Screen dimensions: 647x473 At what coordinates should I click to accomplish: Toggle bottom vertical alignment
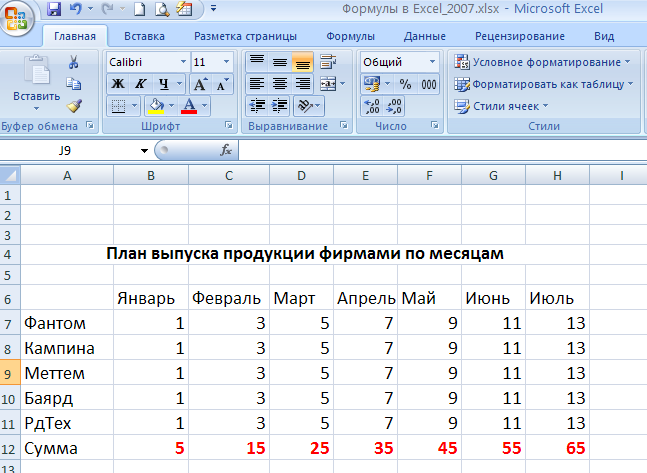(x=302, y=62)
